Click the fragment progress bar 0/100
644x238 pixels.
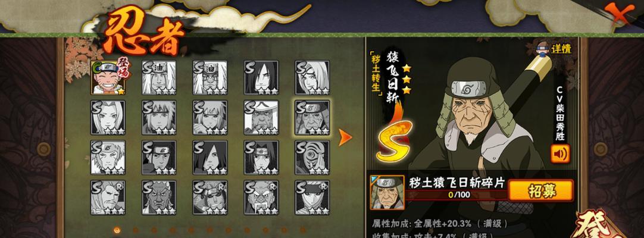tap(456, 195)
